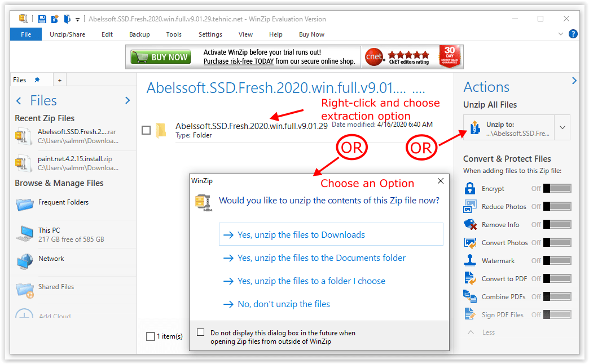This screenshot has height=364, width=589.
Task: Toggle the Combine PDFs switch
Action: pyautogui.click(x=557, y=296)
